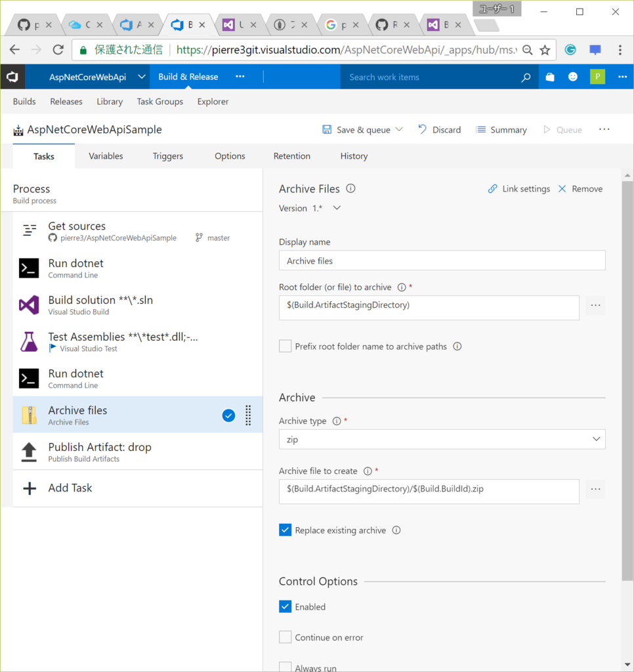Click the search magnifier in work items box
This screenshot has height=672, width=634.
[526, 77]
